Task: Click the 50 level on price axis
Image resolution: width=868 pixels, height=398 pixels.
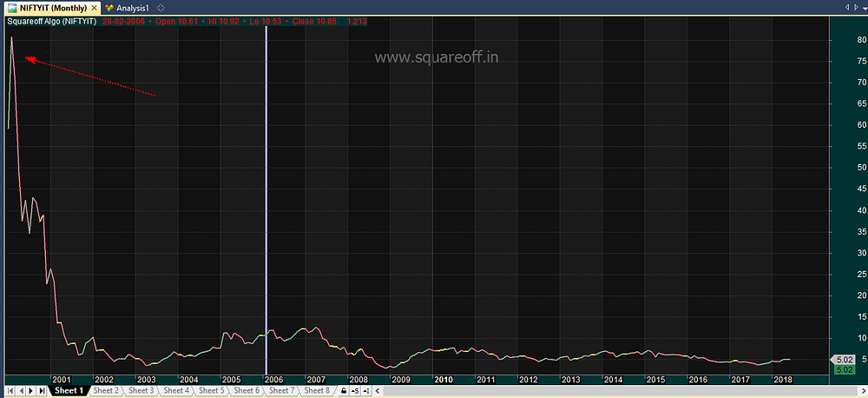Action: click(x=861, y=168)
